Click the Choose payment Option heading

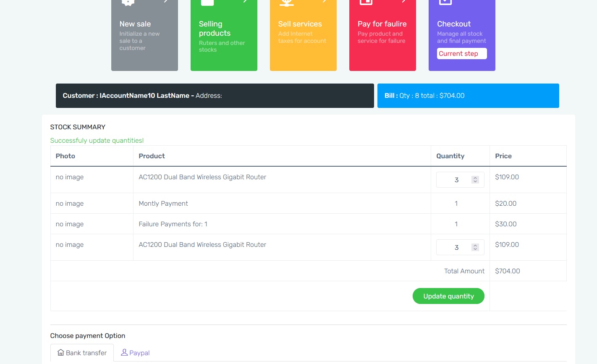click(x=88, y=335)
